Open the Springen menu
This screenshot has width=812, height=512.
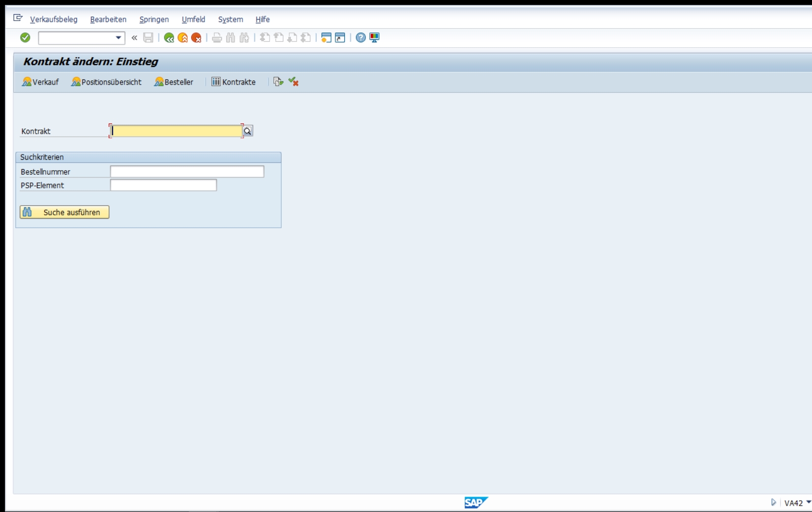[154, 19]
